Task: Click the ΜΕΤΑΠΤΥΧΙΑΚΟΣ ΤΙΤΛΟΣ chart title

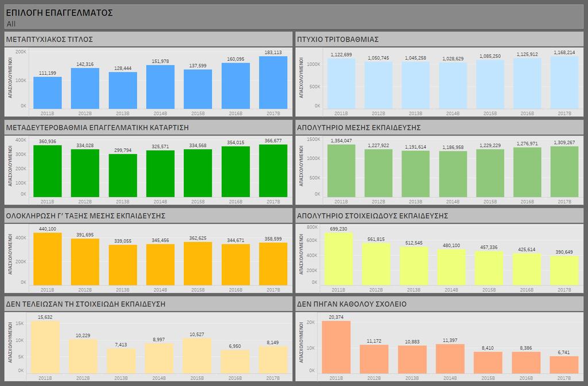Action: tap(49, 40)
